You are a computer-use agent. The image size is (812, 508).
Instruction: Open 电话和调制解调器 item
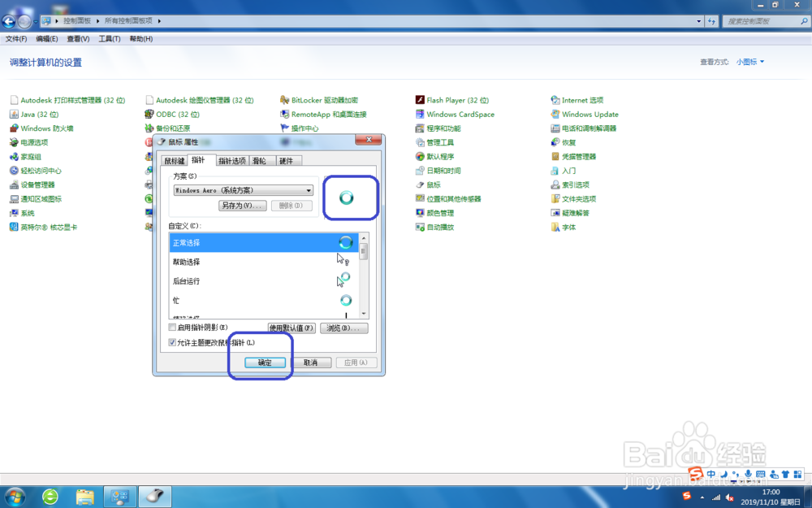584,128
